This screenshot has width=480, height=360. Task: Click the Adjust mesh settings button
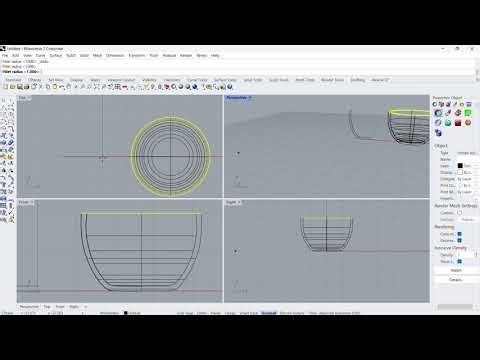point(467,219)
